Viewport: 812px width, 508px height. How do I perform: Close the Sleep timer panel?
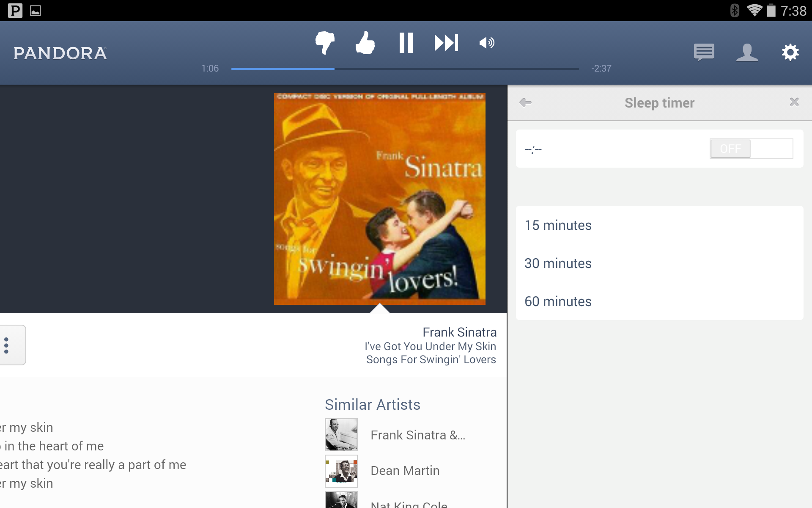pyautogui.click(x=794, y=102)
